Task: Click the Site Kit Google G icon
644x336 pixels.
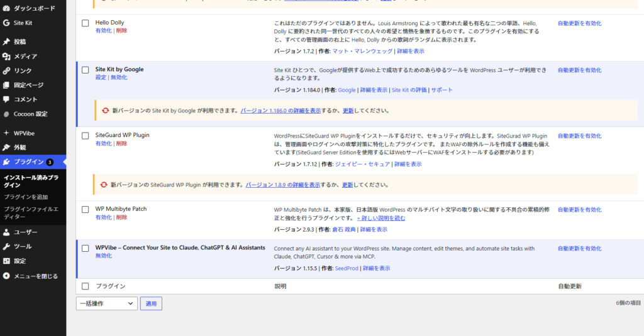Action: (6, 23)
